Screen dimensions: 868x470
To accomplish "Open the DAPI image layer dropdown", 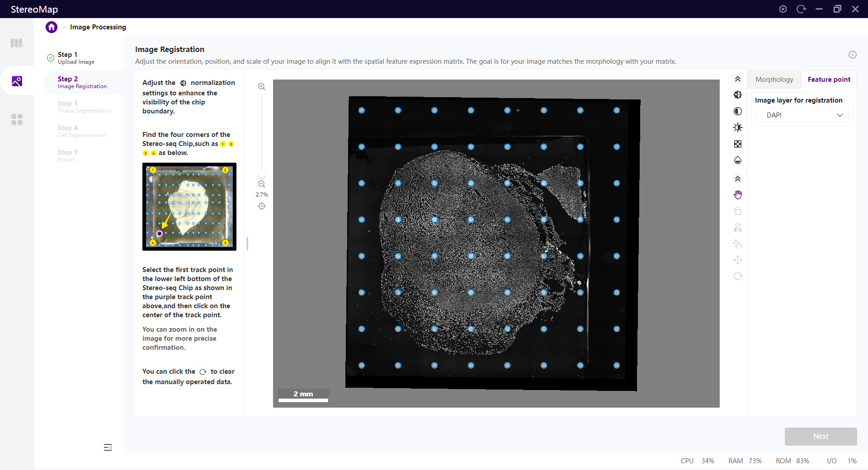I will [802, 115].
